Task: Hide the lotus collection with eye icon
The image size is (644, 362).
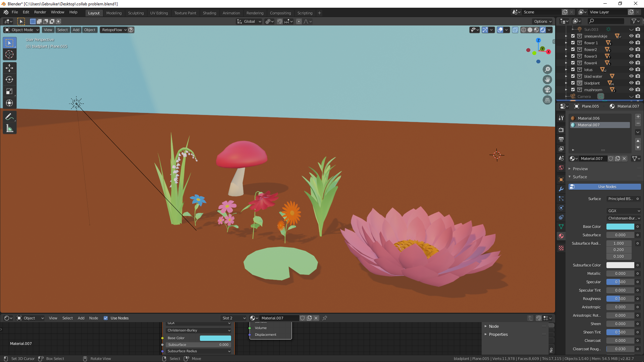Action: click(x=631, y=70)
